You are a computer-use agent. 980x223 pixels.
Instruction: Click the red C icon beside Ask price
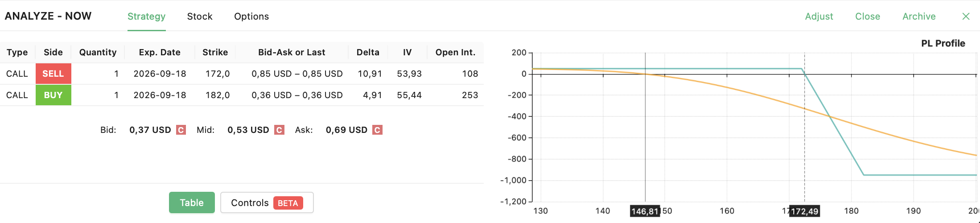click(377, 130)
